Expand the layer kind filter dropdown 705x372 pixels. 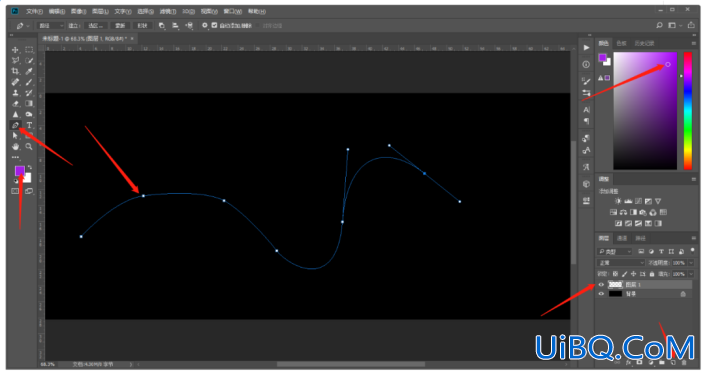[x=615, y=251]
